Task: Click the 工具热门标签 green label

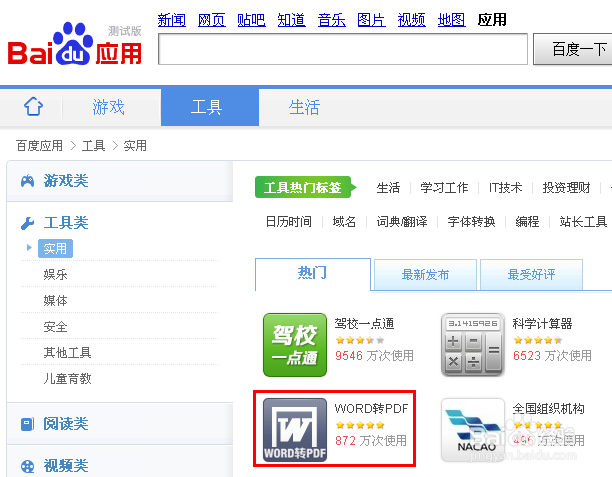Action: point(306,187)
